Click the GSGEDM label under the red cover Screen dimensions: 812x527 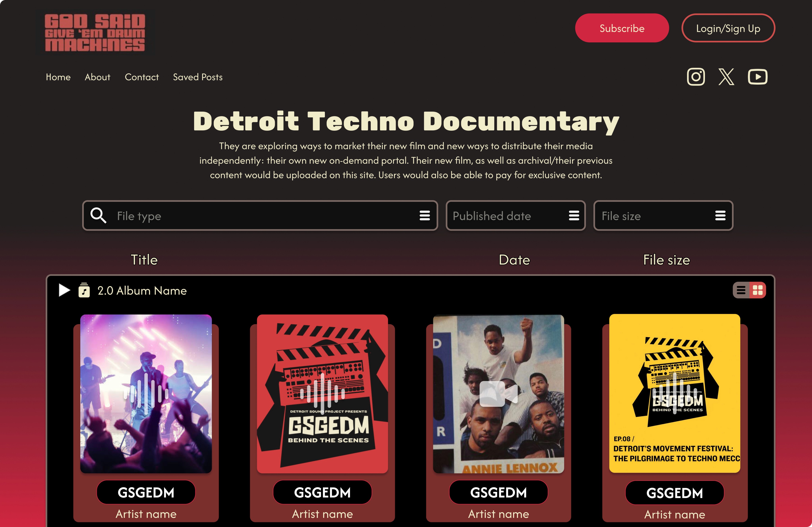(x=322, y=493)
